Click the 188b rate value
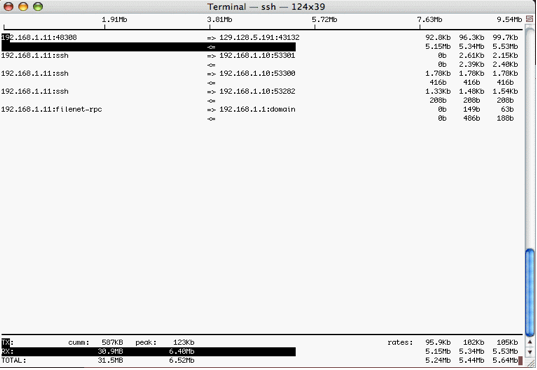Image resolution: width=537 pixels, height=370 pixels. [x=505, y=118]
